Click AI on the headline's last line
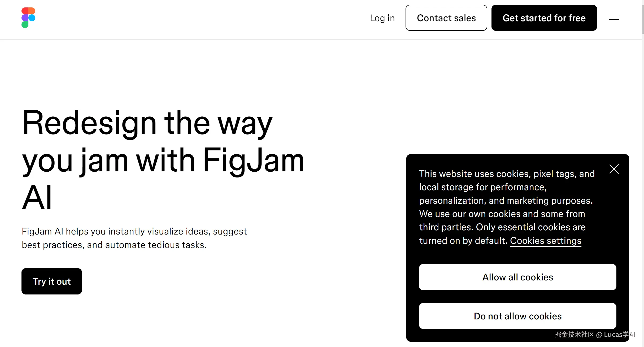The width and height of the screenshot is (644, 347). pos(37,197)
